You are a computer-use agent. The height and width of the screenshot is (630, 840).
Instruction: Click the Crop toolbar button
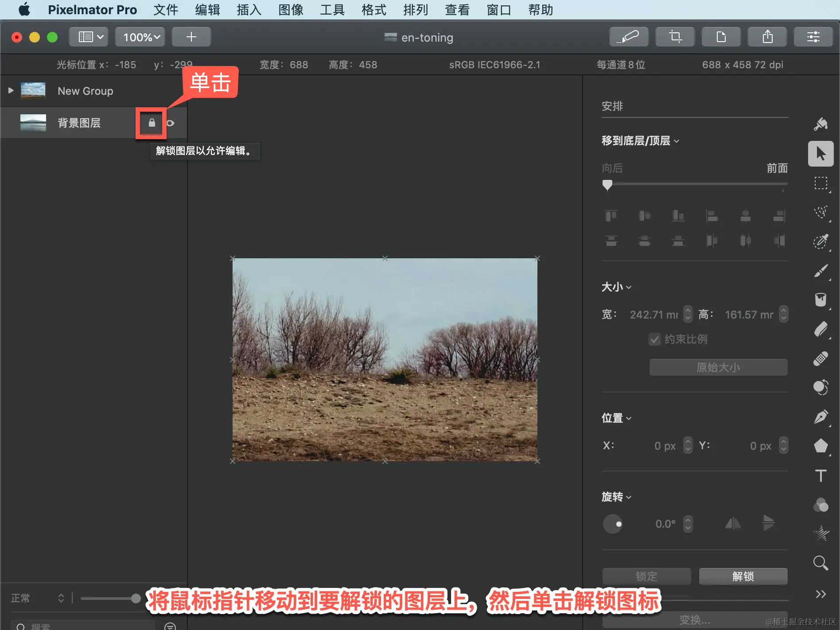[675, 37]
